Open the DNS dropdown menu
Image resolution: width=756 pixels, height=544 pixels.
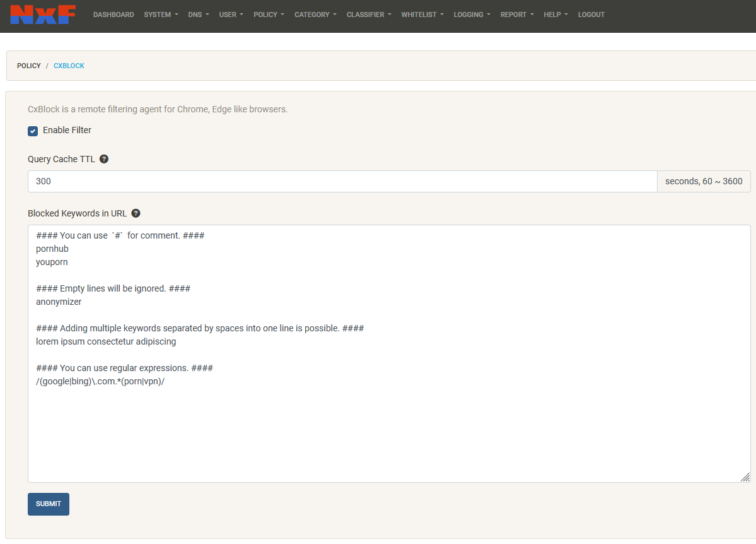199,15
